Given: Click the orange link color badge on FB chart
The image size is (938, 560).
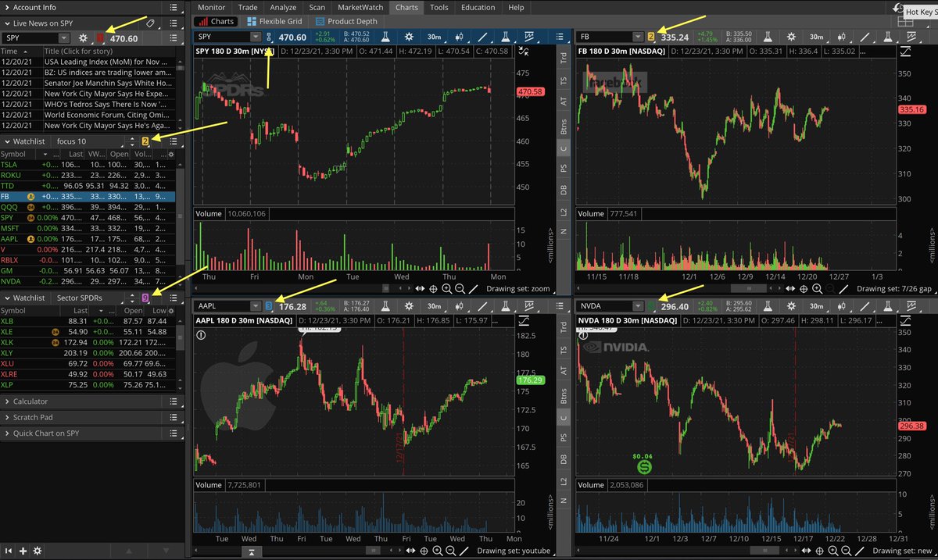Looking at the screenshot, I should pyautogui.click(x=651, y=37).
